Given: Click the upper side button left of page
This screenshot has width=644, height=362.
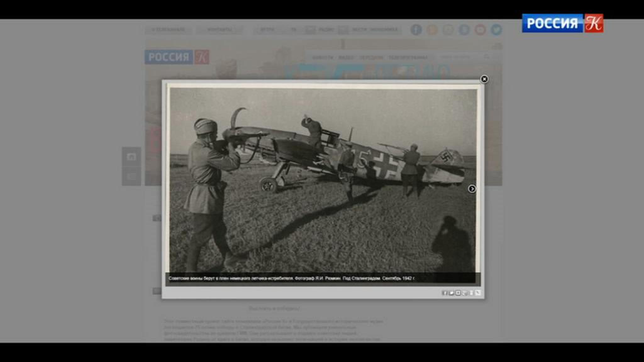Looking at the screenshot, I should [x=131, y=156].
